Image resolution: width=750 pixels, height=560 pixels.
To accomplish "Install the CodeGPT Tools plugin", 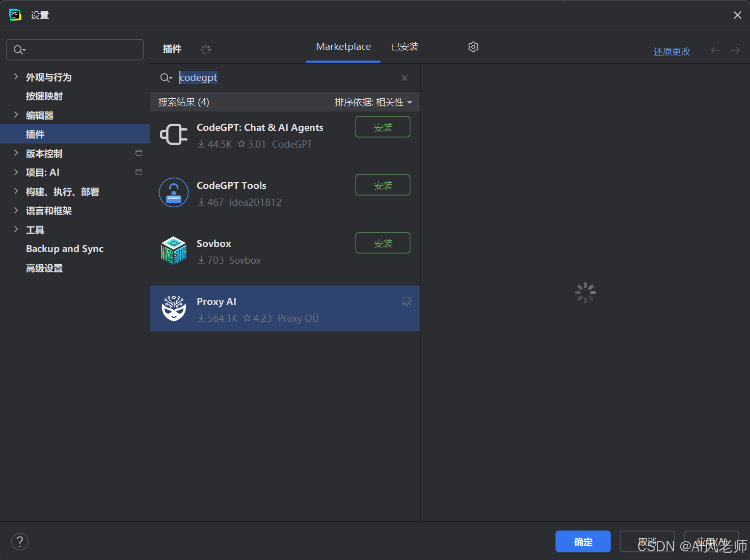I will click(x=383, y=185).
